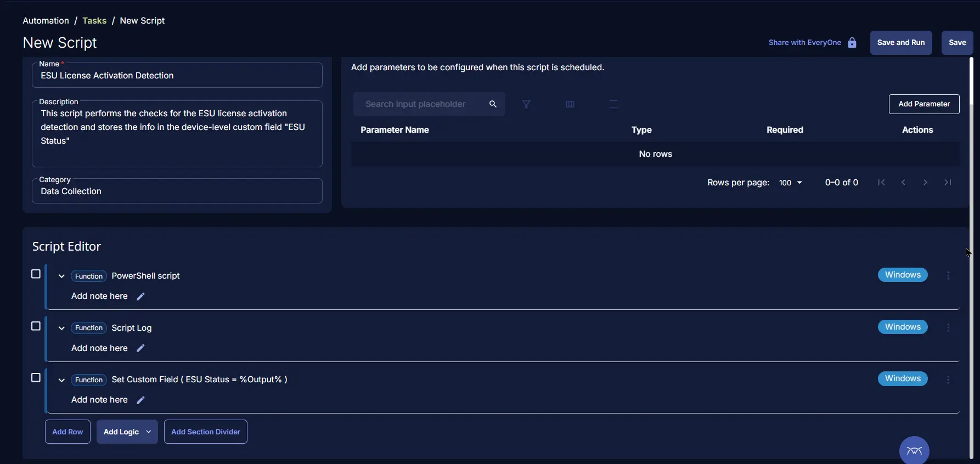Edit note pencil for PowerShell script row
Viewport: 980px width, 464px height.
click(x=140, y=297)
